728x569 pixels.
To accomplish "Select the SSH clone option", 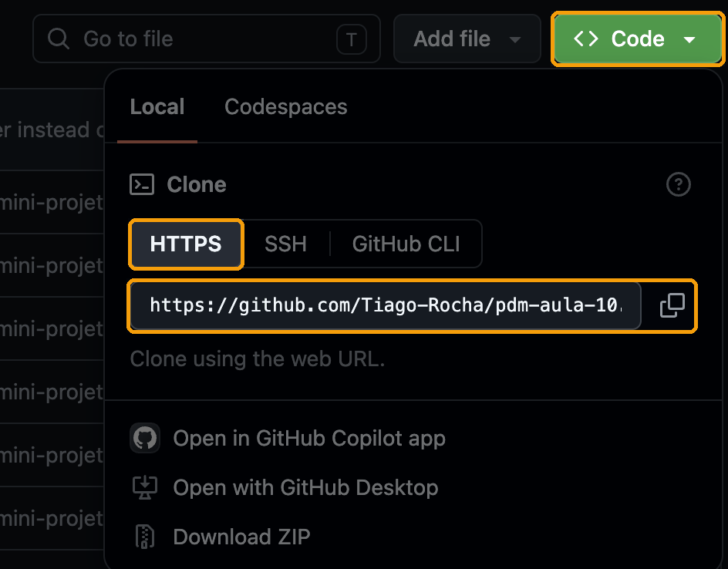I will pos(285,244).
